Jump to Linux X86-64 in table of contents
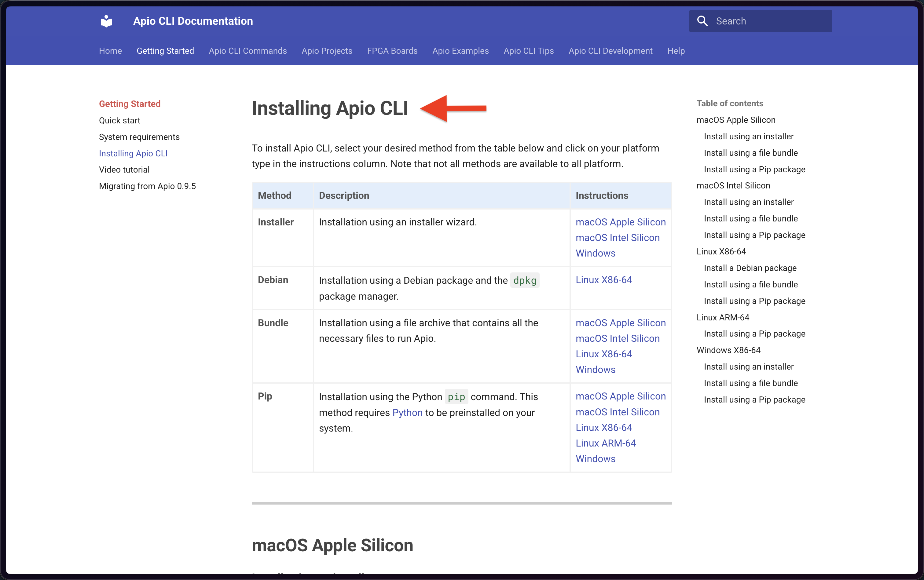Image resolution: width=924 pixels, height=580 pixels. (721, 252)
